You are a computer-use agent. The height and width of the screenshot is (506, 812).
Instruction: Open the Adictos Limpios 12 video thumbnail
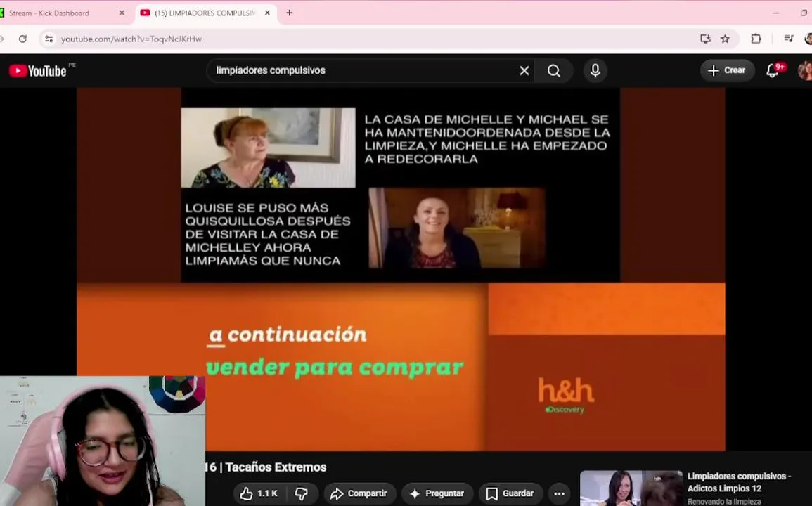(x=631, y=488)
